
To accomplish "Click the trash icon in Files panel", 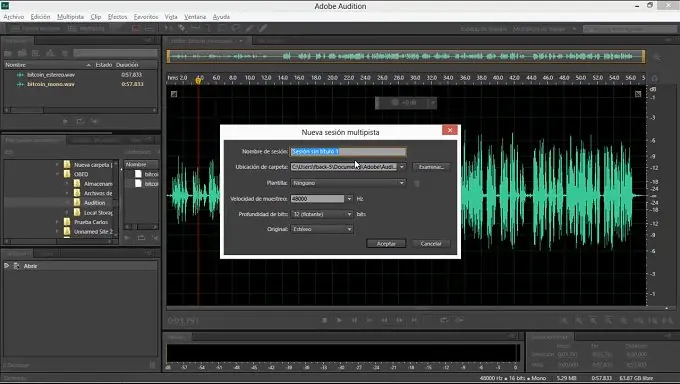I will coord(65,53).
